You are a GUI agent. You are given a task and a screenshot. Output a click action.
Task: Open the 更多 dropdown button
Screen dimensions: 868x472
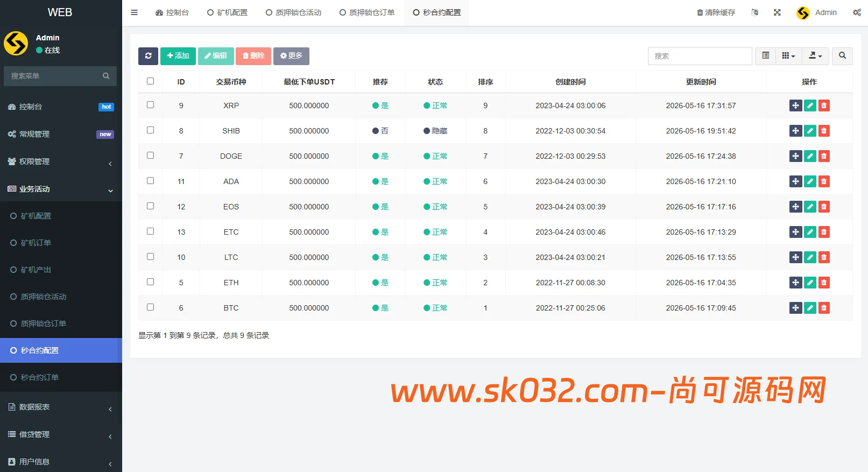click(x=291, y=56)
